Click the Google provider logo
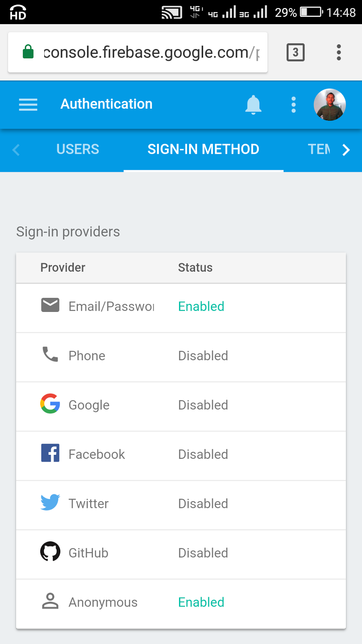Viewport: 362px width, 644px height. 50,403
